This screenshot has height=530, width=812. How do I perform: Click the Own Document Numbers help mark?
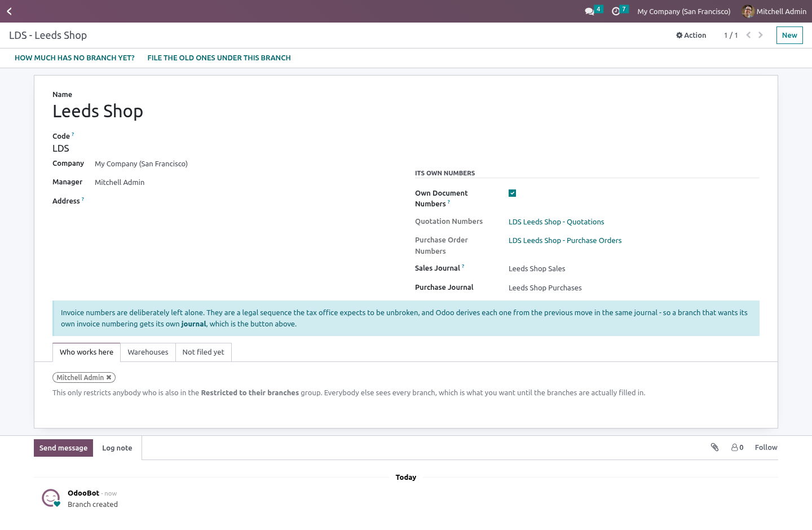pos(449,202)
